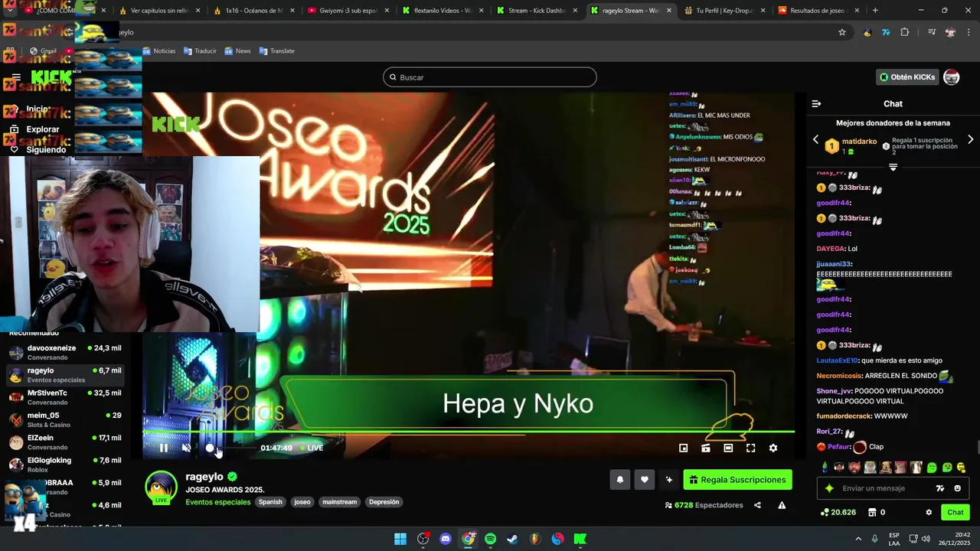Image resolution: width=980 pixels, height=551 pixels.
Task: Enable picture-in-picture mini player
Action: point(683,448)
